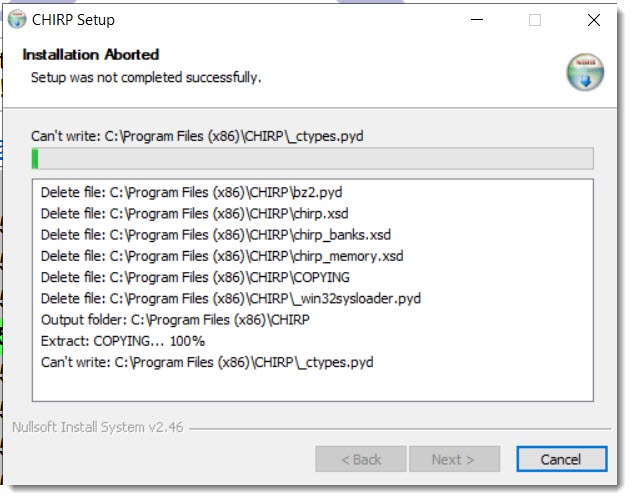Click the greyed-out maximize button

(535, 19)
